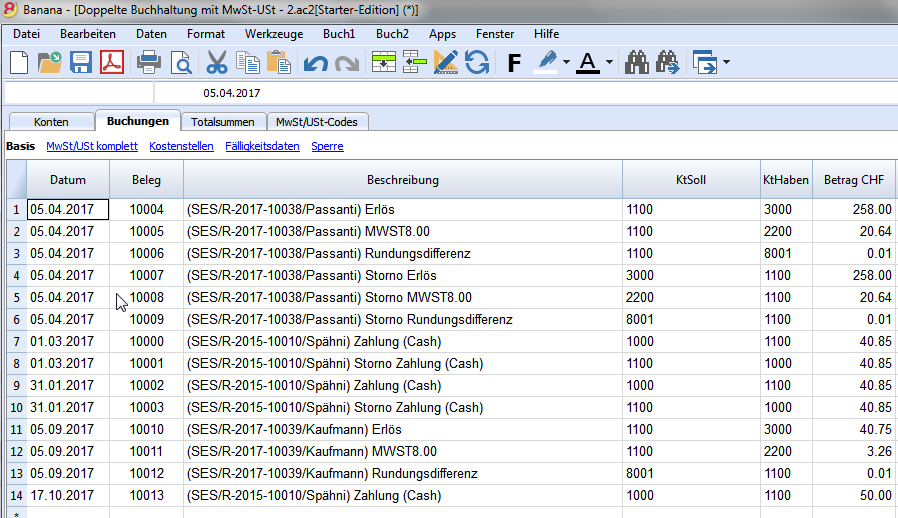The image size is (898, 518).
Task: Redo with the grey arrow icon
Action: tap(346, 62)
